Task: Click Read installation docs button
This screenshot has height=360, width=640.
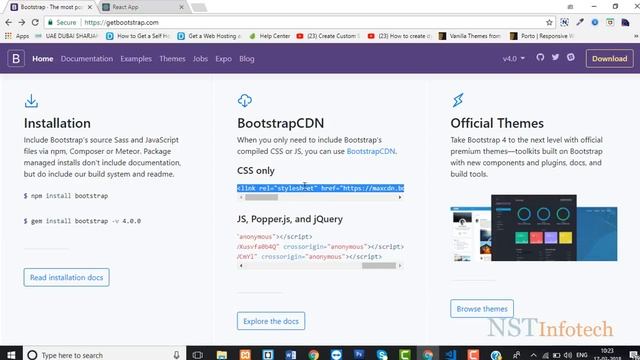Action: click(67, 277)
